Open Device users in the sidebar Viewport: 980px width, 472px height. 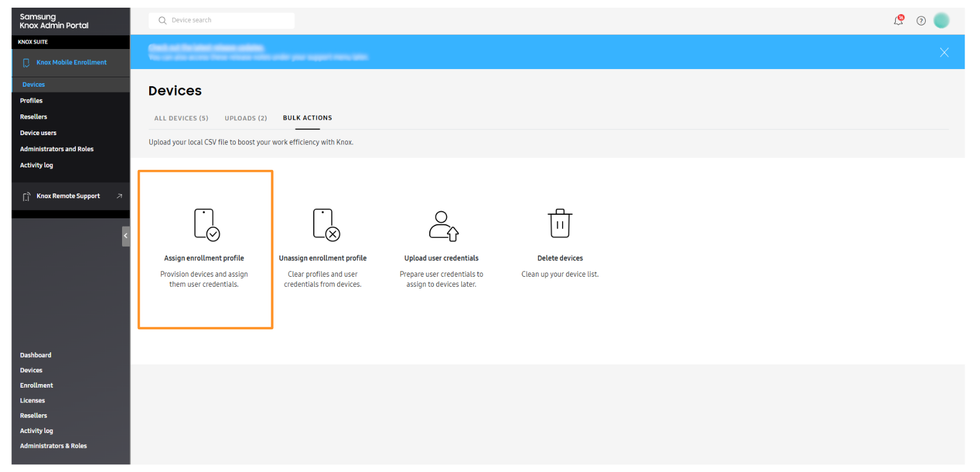point(38,133)
